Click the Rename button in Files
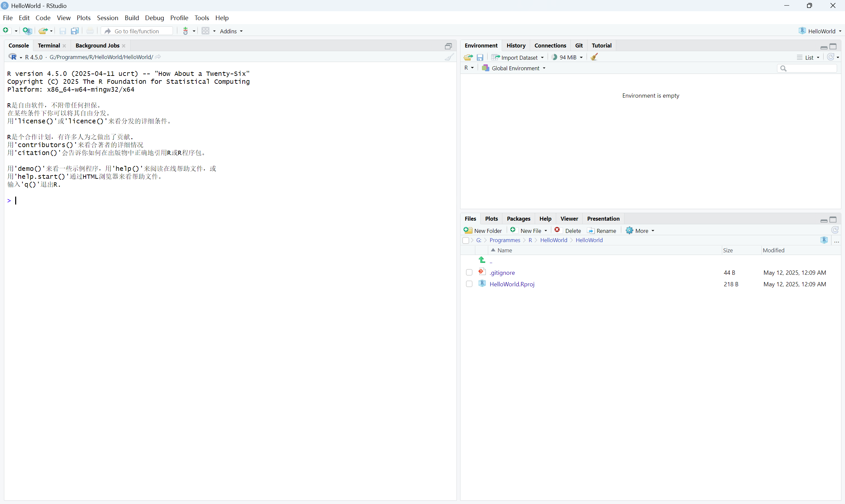The height and width of the screenshot is (504, 845). (602, 231)
